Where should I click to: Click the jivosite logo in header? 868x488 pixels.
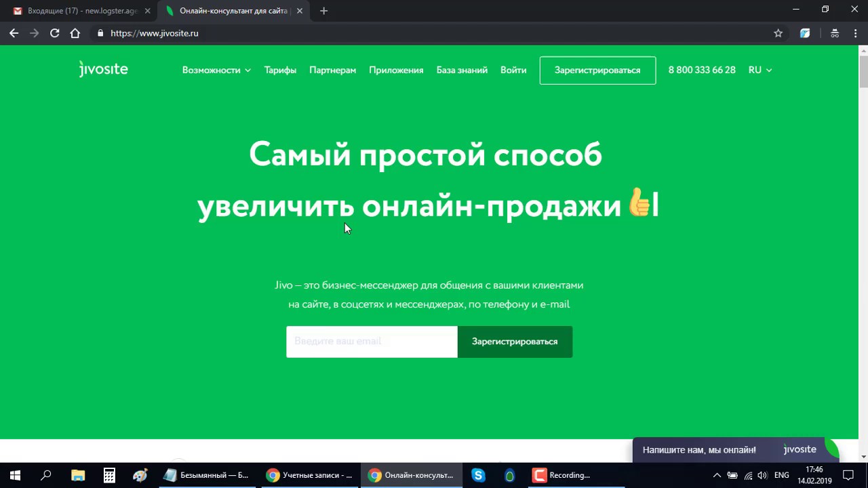103,69
